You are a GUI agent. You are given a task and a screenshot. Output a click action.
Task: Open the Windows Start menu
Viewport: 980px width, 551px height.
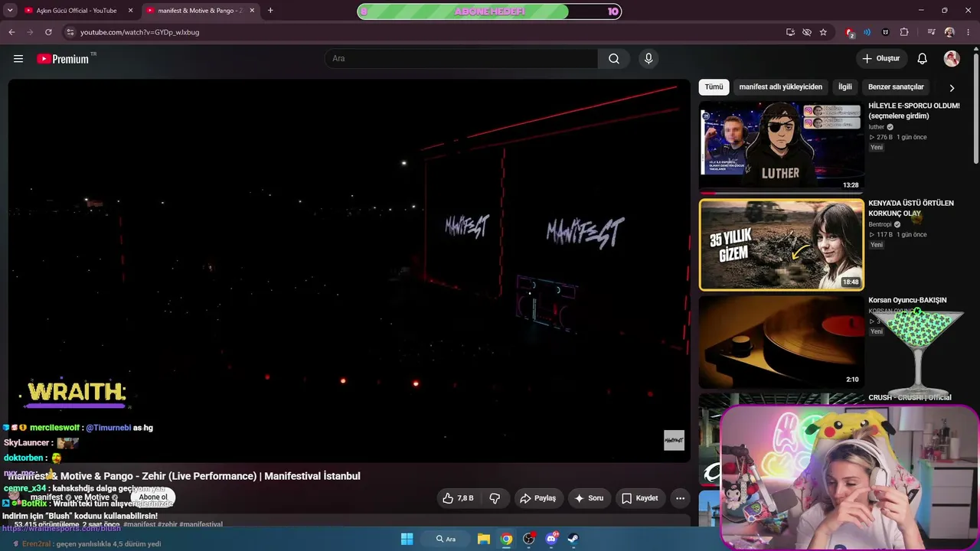click(407, 539)
